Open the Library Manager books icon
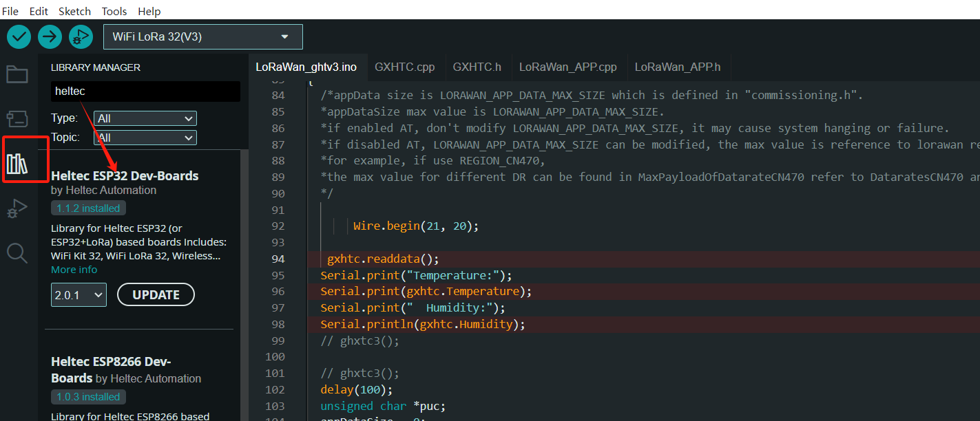 [17, 164]
